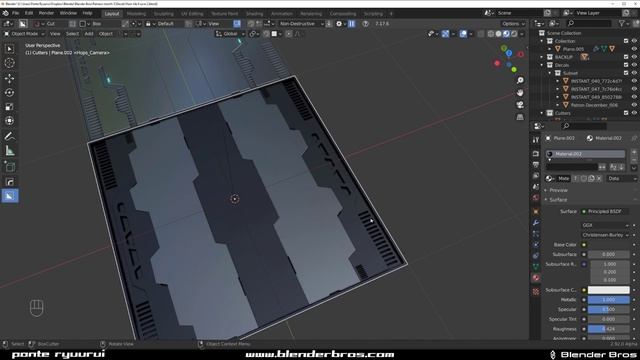640x360 pixels.
Task: Activate the Cursor tool
Action: 10,63
